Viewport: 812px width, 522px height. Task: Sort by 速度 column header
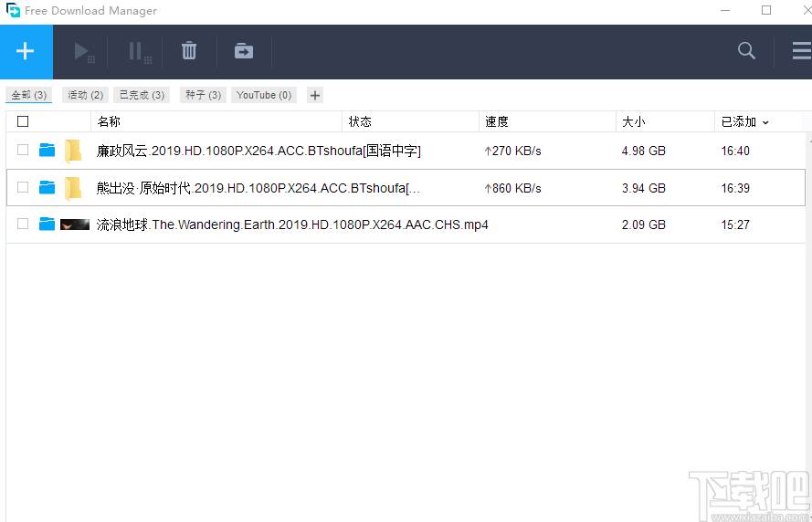pos(497,121)
